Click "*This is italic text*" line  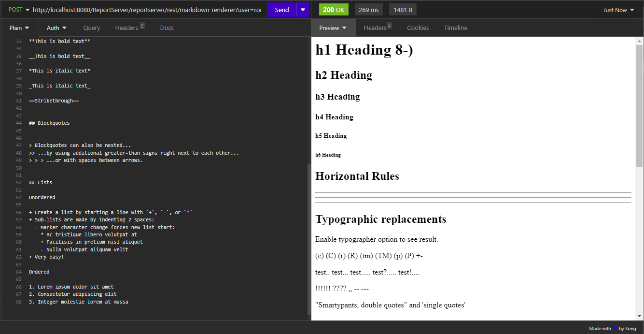point(59,71)
